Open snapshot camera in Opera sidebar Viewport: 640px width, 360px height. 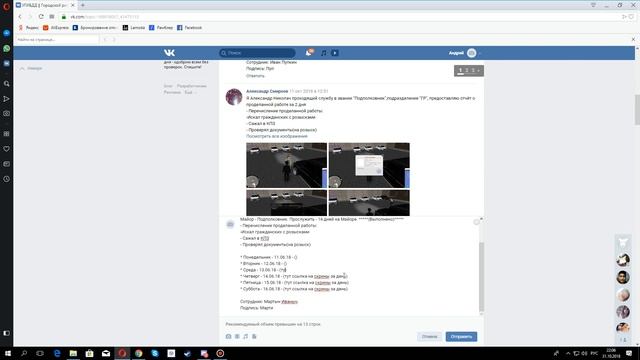pos(7,113)
